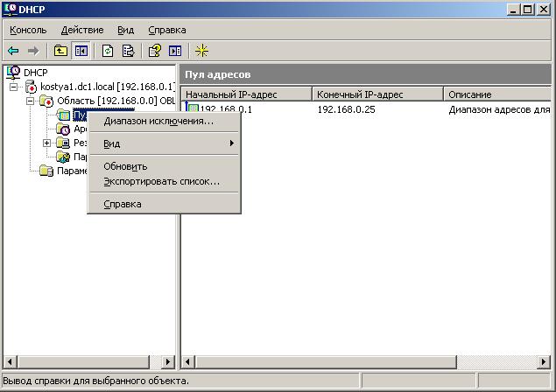
Task: Click the Back arrow toolbar icon
Action: 13,51
